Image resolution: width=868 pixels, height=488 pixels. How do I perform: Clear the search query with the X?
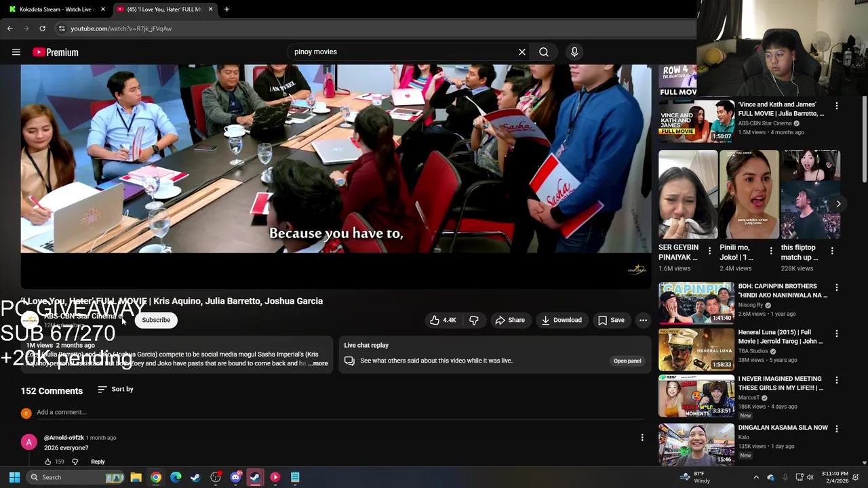coord(522,52)
